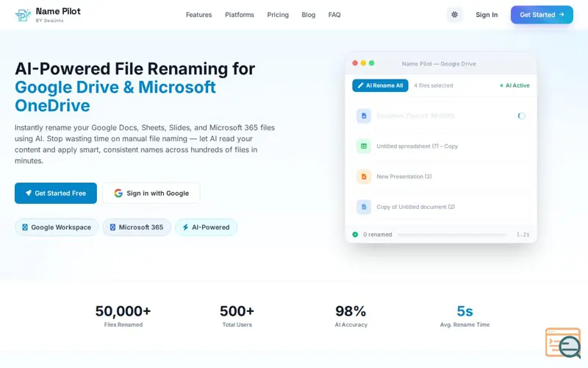Click the 98% AI Accuracy stat
The image size is (588, 368).
(x=351, y=316)
